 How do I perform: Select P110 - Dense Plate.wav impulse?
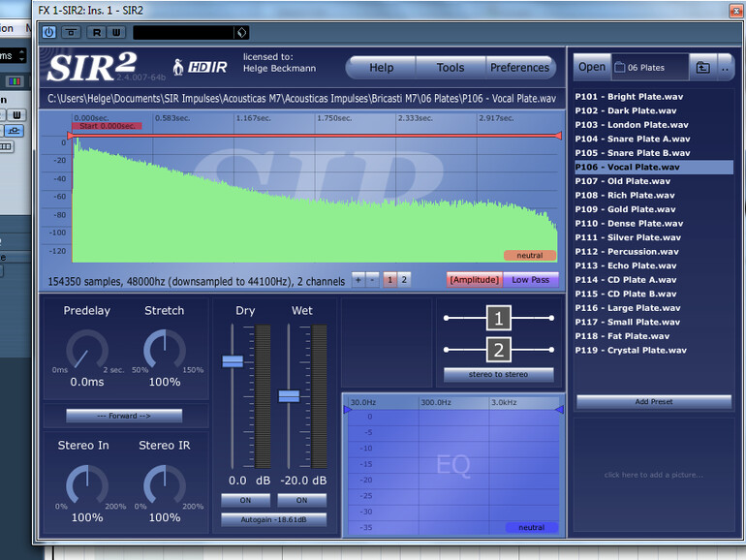coord(629,224)
